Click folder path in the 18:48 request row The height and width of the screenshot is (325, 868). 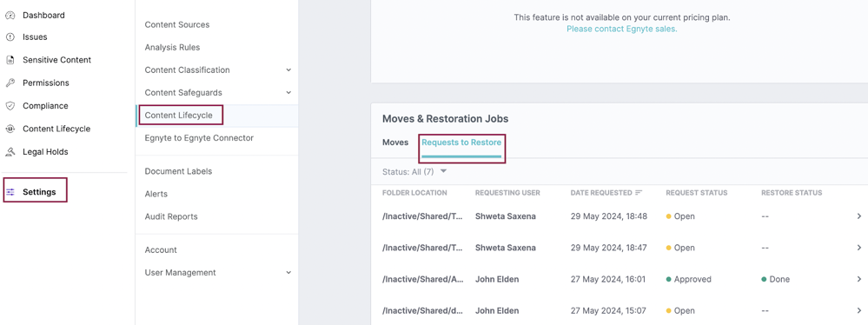click(x=422, y=216)
